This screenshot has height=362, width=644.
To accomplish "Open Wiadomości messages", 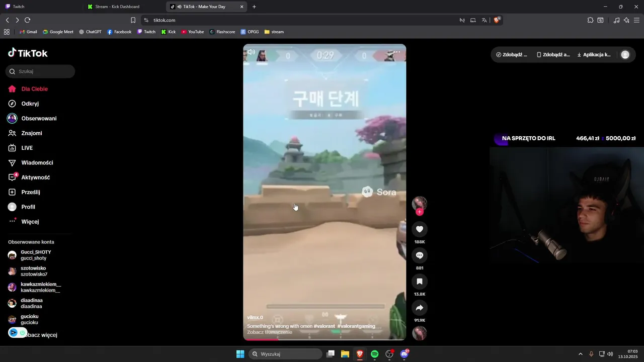I will click(x=37, y=163).
